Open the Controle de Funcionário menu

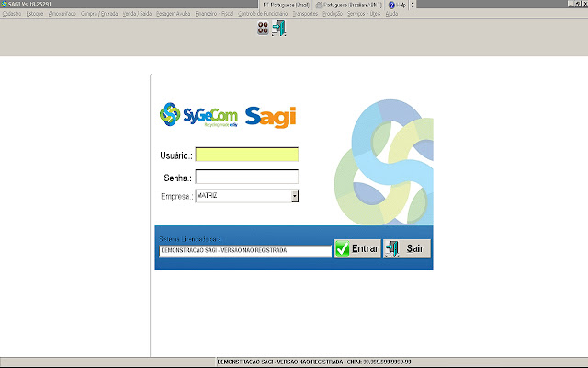(263, 14)
